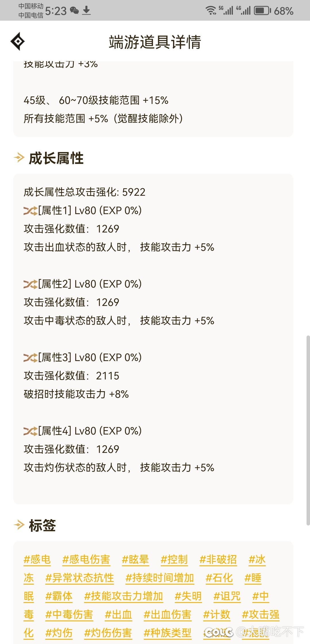The width and height of the screenshot is (310, 644).
Task: Tap the download icon in status bar
Action: click(86, 11)
